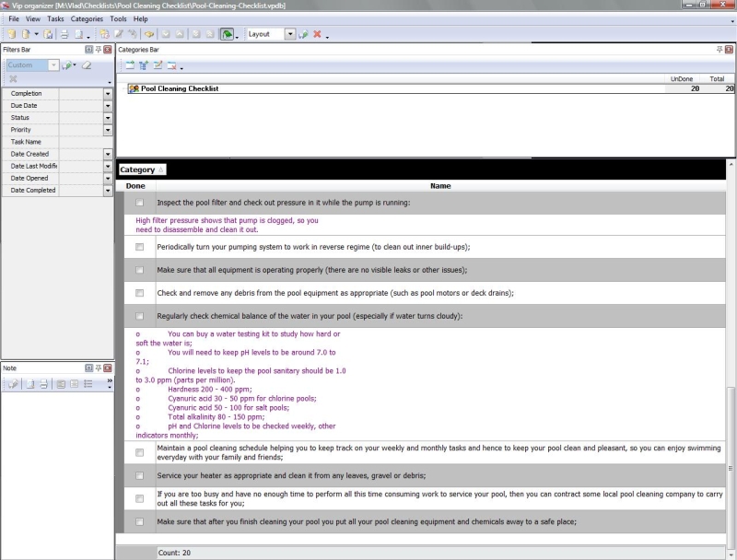Check the 'Inspect the pool filter' task
This screenshot has height=560, width=737.
point(140,203)
